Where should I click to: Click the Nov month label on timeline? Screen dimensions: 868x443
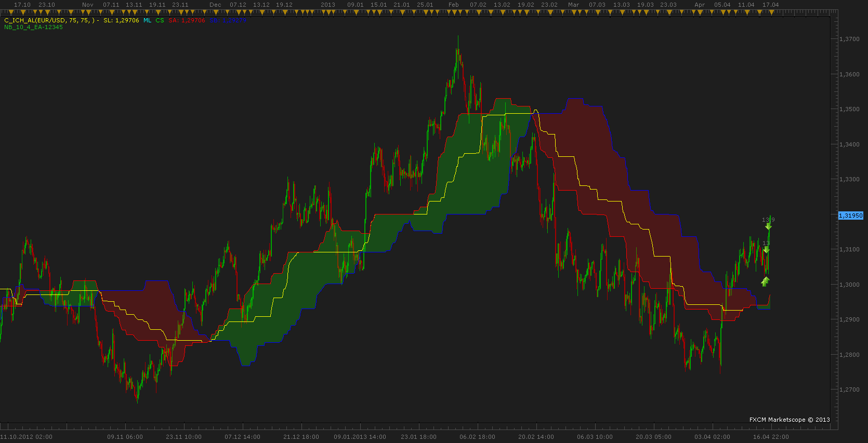(88, 5)
